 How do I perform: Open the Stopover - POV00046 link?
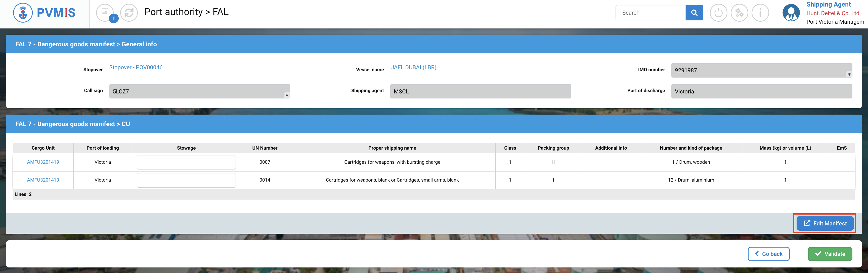pyautogui.click(x=136, y=67)
